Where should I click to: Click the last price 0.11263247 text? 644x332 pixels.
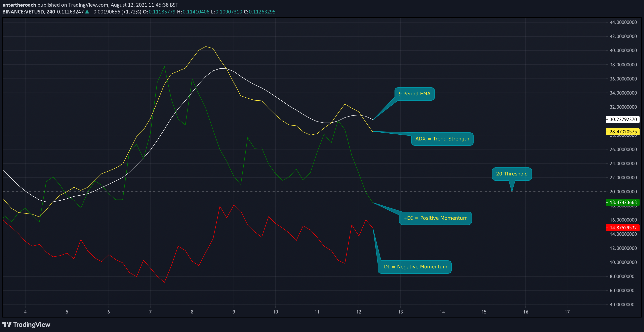point(70,12)
